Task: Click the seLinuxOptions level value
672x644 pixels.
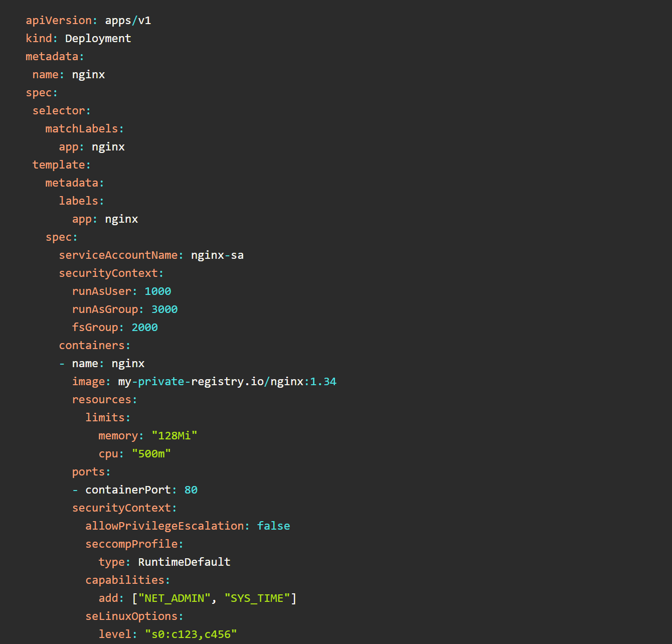Action: (x=191, y=634)
